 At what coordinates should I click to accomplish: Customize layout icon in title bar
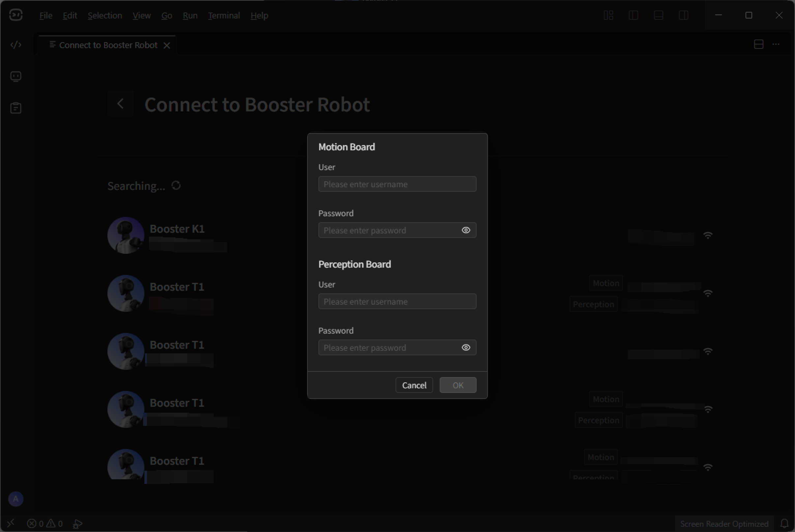coord(608,15)
